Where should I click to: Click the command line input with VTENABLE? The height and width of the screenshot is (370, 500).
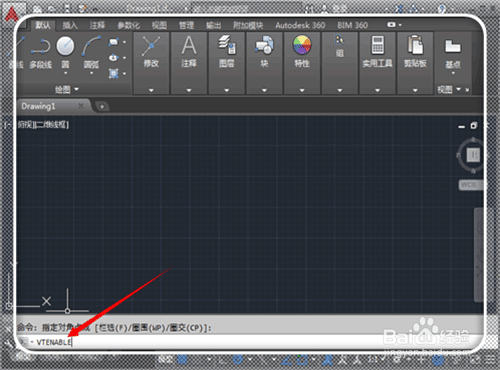click(x=250, y=342)
